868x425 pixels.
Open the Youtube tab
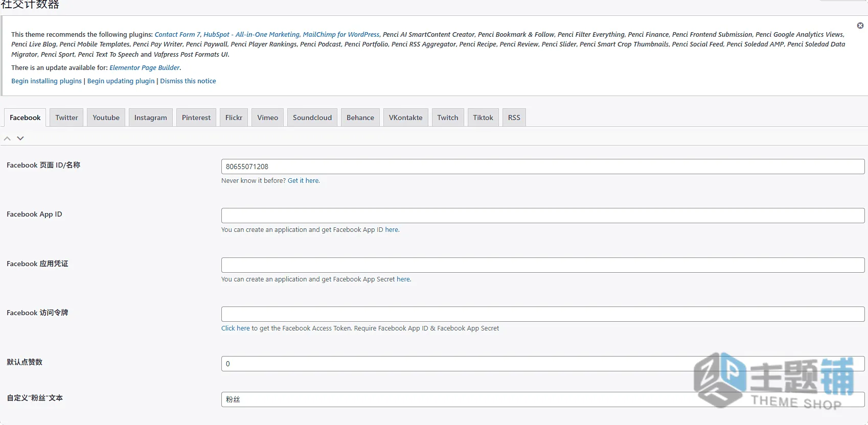(x=106, y=117)
